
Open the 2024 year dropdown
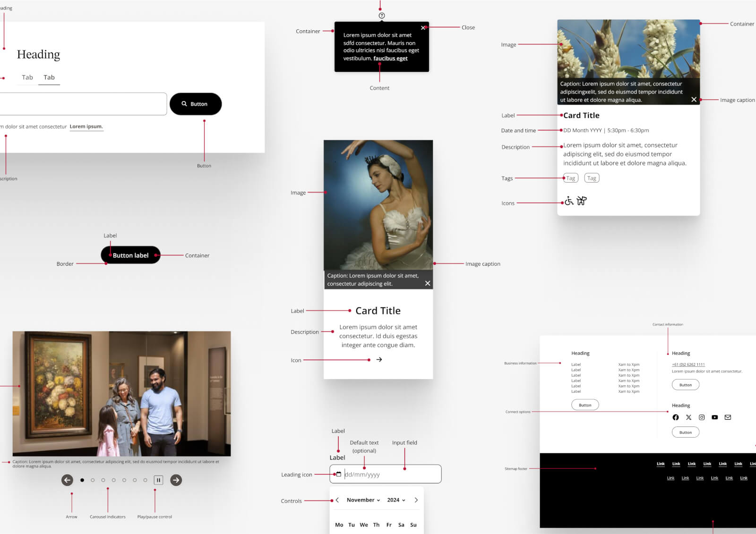point(396,500)
